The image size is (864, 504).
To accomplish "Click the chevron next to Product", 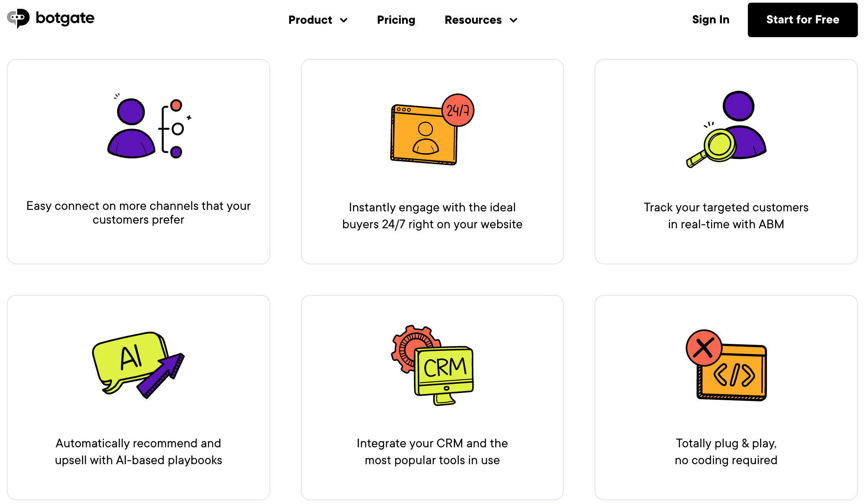I will coord(344,21).
